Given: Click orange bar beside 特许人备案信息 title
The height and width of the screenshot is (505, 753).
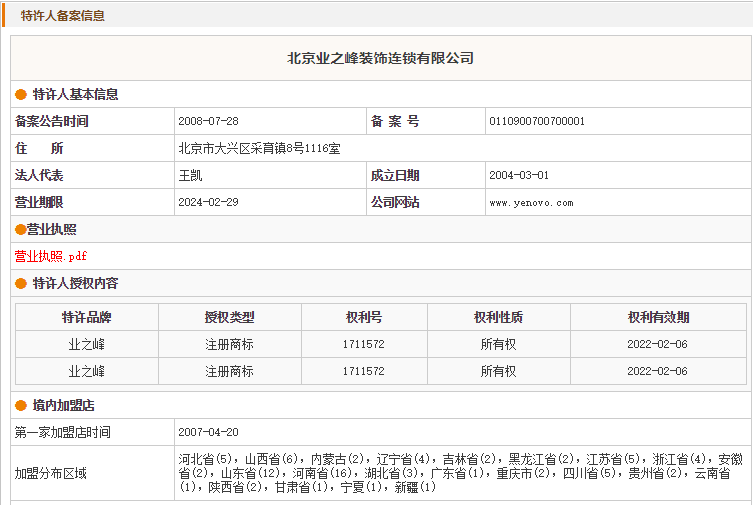Looking at the screenshot, I should pyautogui.click(x=3, y=16).
